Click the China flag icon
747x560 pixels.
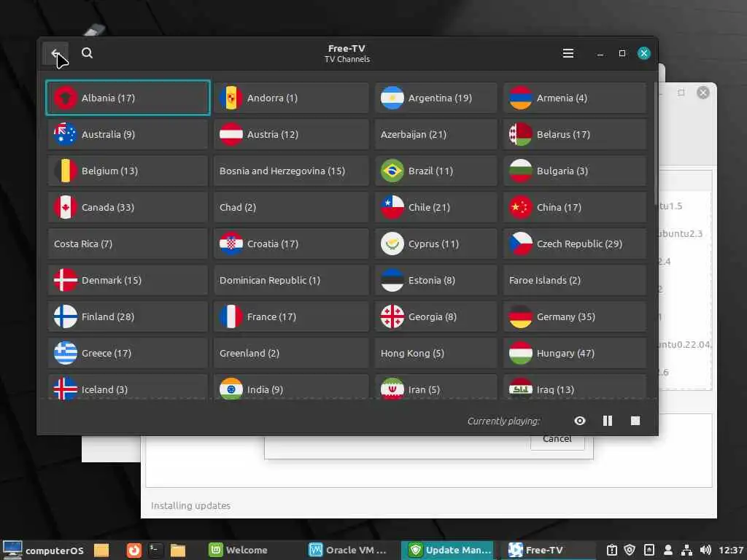pos(520,207)
